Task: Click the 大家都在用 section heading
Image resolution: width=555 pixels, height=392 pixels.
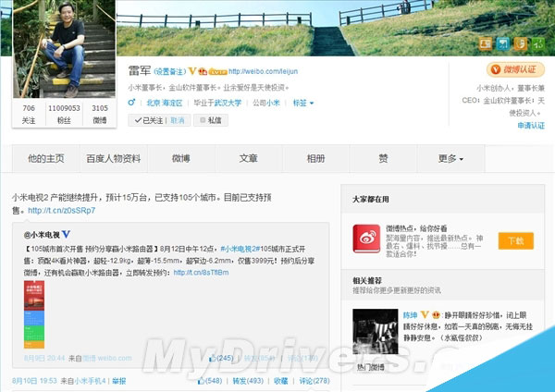Action: click(x=371, y=199)
